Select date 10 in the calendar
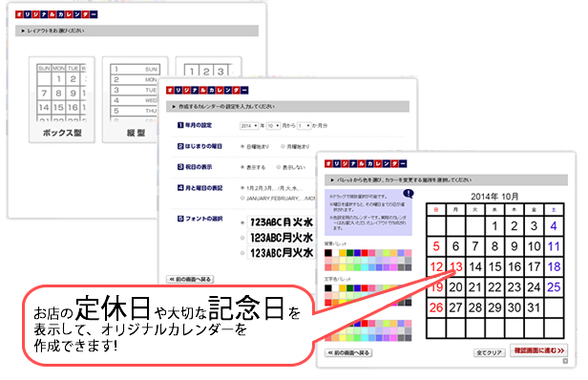The width and height of the screenshot is (588, 380). 534,246
